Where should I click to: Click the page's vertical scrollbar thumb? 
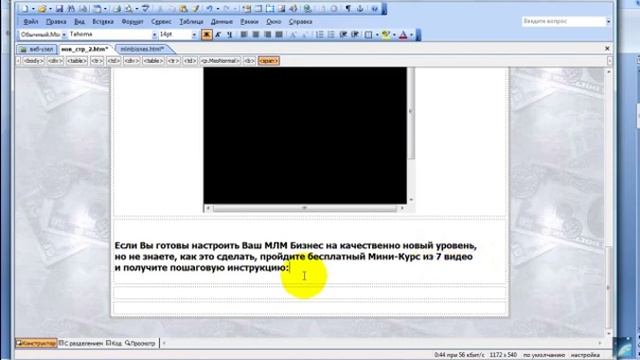609,287
